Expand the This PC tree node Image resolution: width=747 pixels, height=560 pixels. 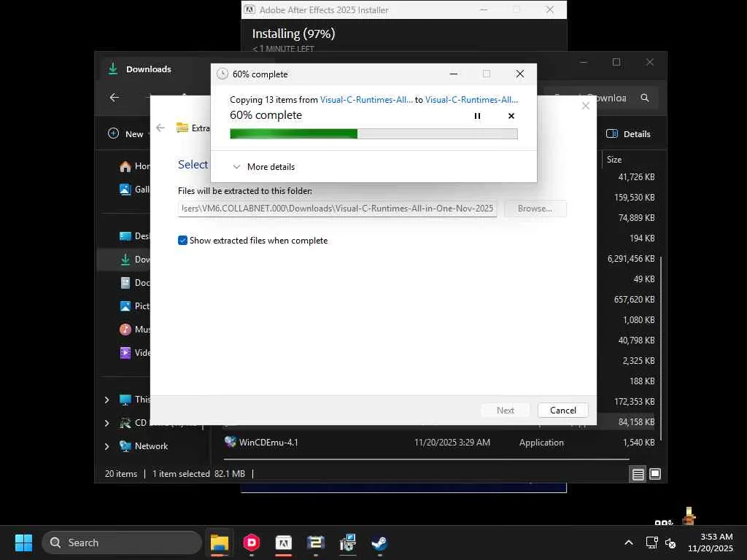coord(107,400)
